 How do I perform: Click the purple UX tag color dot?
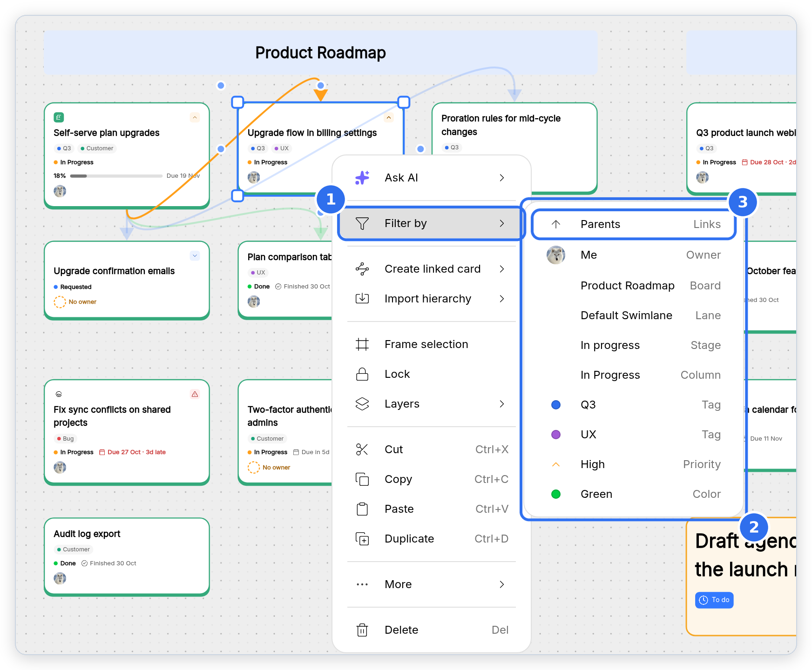tap(556, 435)
